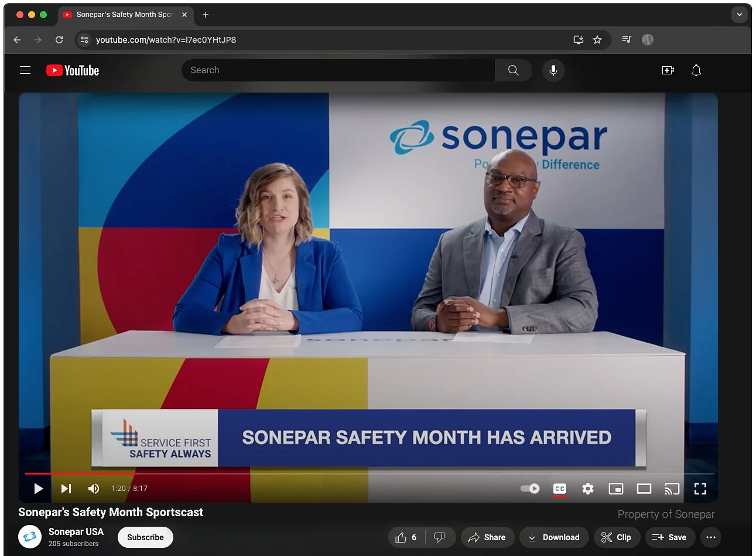756x556 pixels.
Task: Select the Sonepar's Safety Month tab
Action: click(x=125, y=15)
